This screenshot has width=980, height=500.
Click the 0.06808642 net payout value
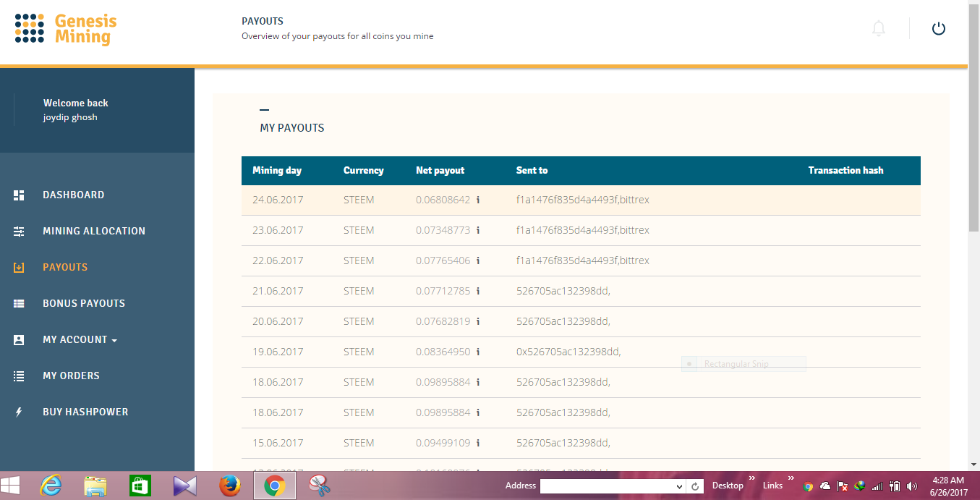[443, 200]
